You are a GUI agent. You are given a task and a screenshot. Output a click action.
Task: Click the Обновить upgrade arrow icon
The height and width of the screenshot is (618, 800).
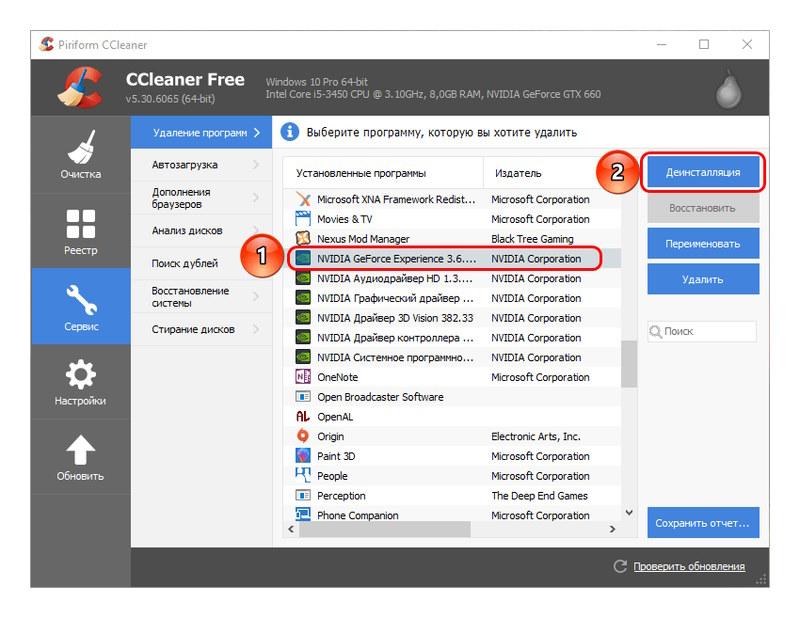point(81,450)
